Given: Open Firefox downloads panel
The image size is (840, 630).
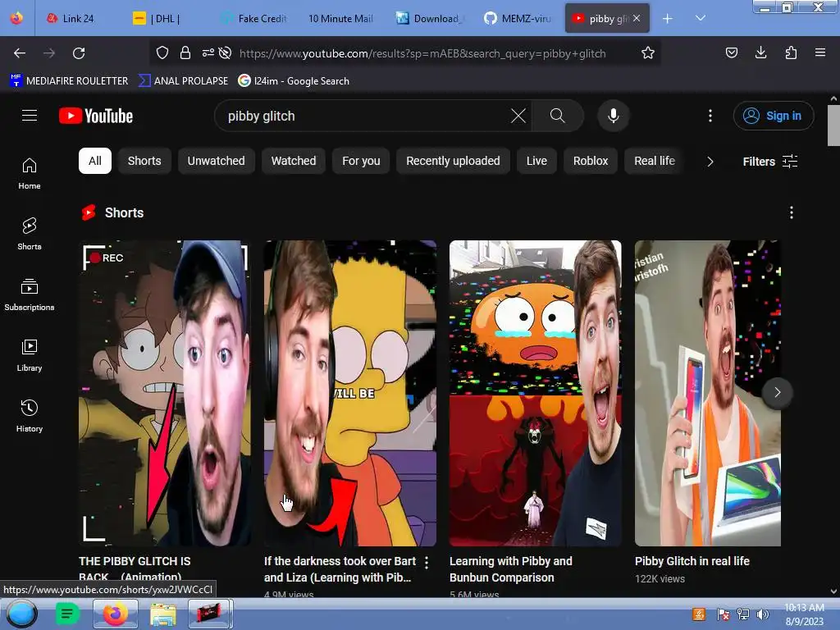Looking at the screenshot, I should tap(760, 52).
